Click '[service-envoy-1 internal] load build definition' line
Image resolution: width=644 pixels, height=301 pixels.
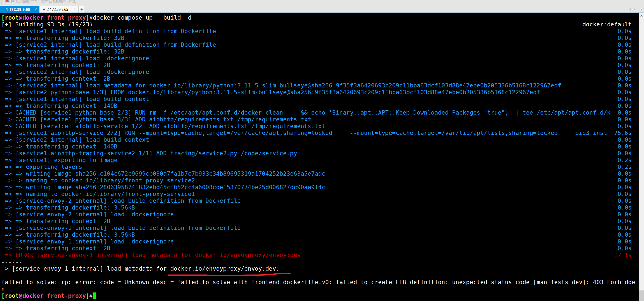pyautogui.click(x=128, y=228)
